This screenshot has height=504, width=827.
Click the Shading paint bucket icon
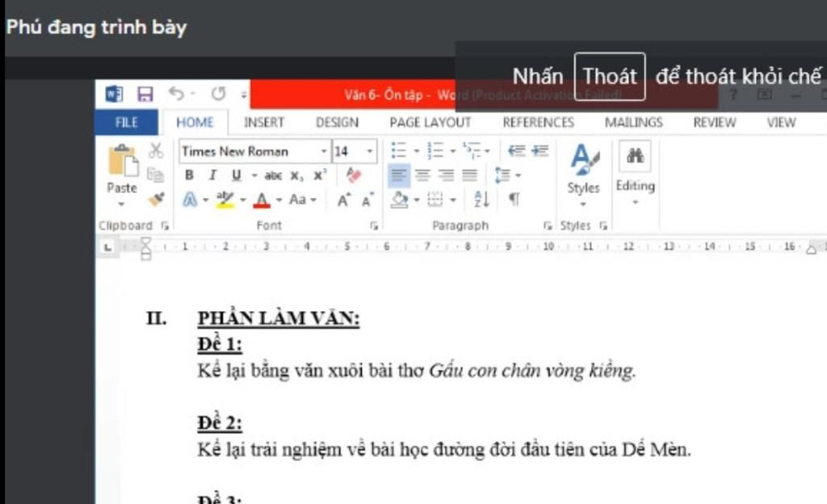click(x=400, y=199)
